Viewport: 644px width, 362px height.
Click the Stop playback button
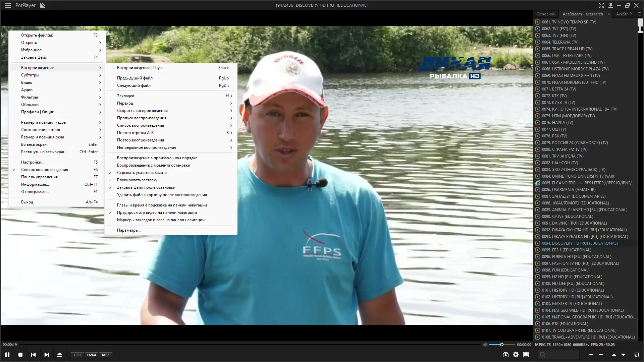[20, 355]
